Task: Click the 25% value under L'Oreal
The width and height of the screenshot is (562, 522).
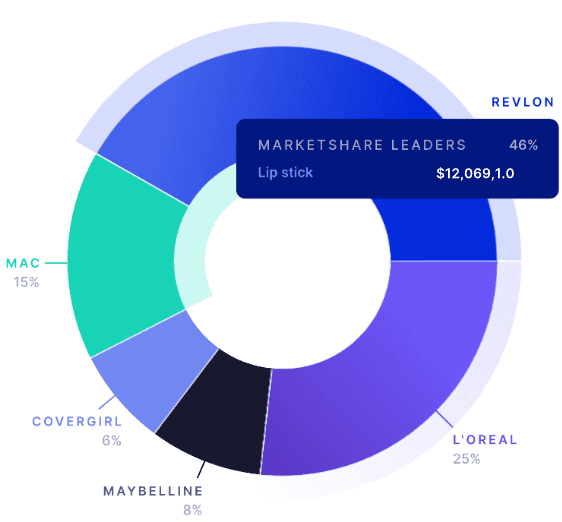Action: [x=466, y=459]
